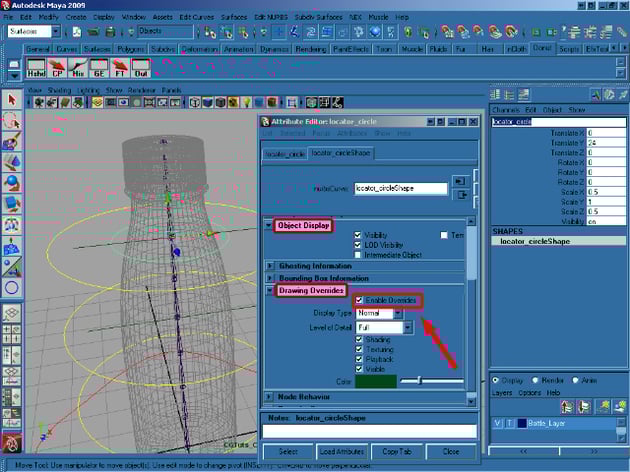Image resolution: width=630 pixels, height=472 pixels.
Task: Activate the Paint Selection tool
Action: [x=12, y=142]
